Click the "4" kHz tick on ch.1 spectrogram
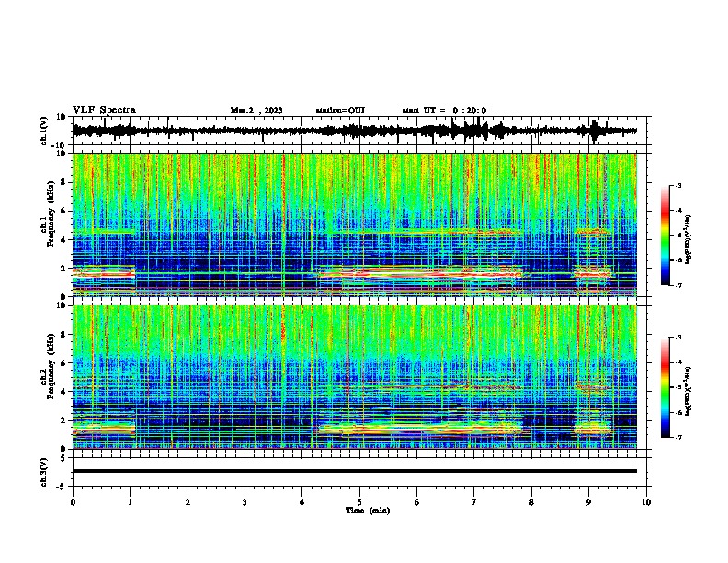This screenshot has width=728, height=563. point(63,240)
